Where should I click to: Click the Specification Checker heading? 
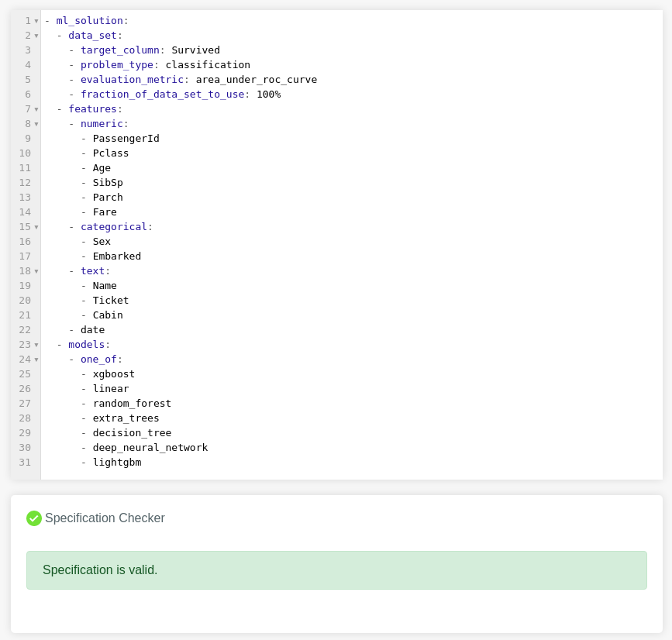(105, 518)
